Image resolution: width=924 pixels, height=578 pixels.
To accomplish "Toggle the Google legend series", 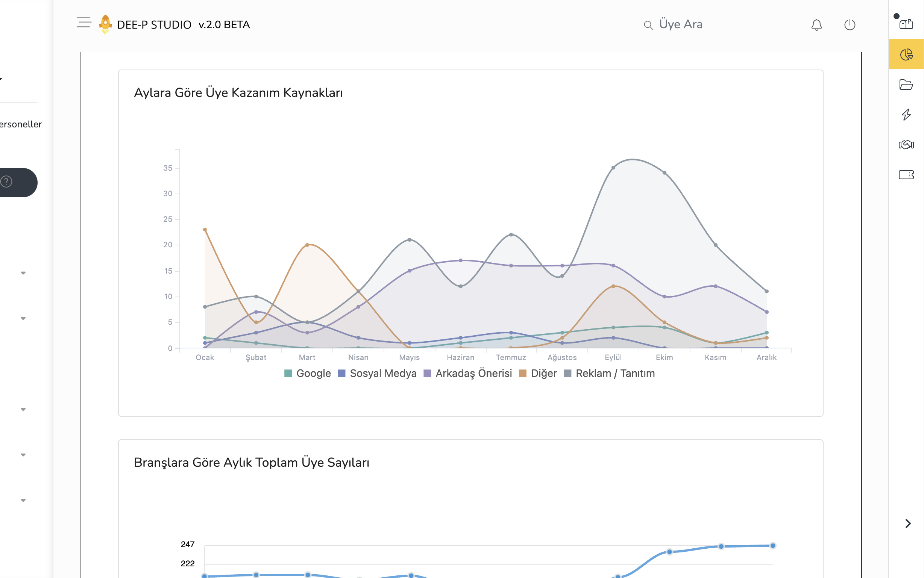I will (308, 373).
